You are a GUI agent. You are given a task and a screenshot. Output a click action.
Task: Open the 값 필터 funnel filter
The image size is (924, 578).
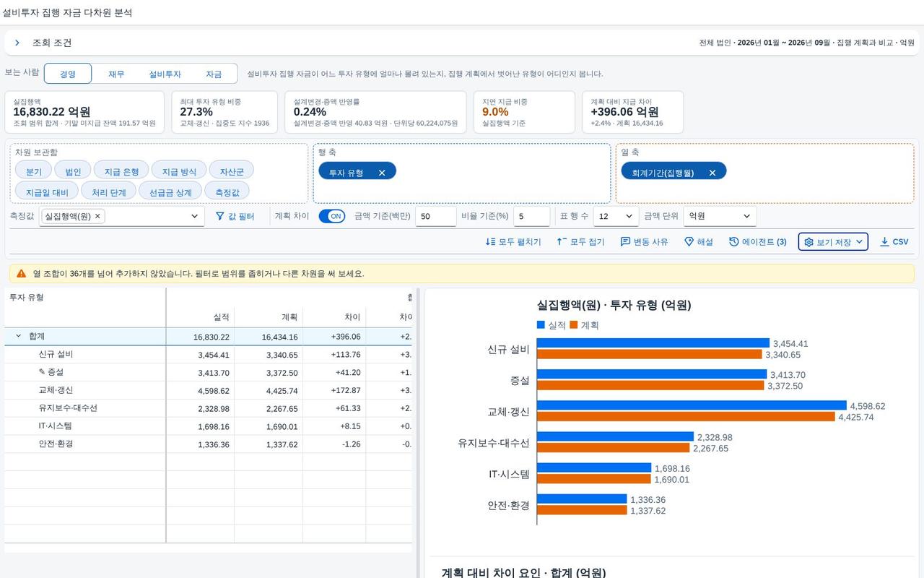235,216
